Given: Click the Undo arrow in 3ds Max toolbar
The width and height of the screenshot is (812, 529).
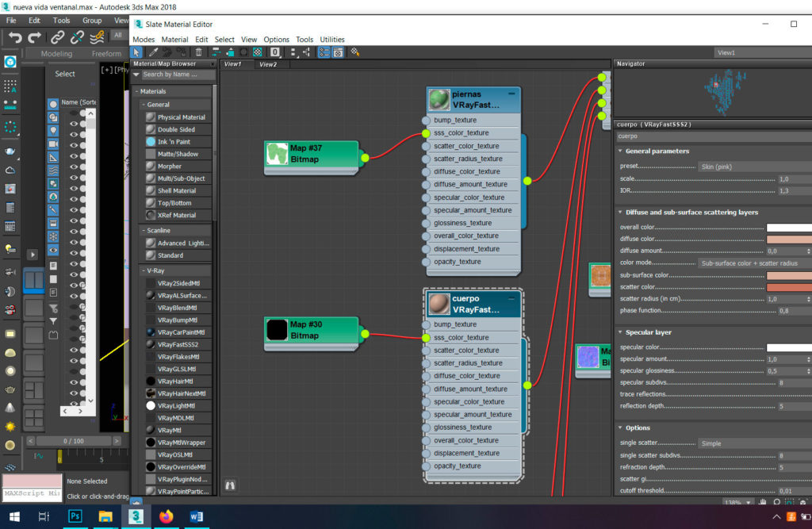Looking at the screenshot, I should [x=13, y=37].
